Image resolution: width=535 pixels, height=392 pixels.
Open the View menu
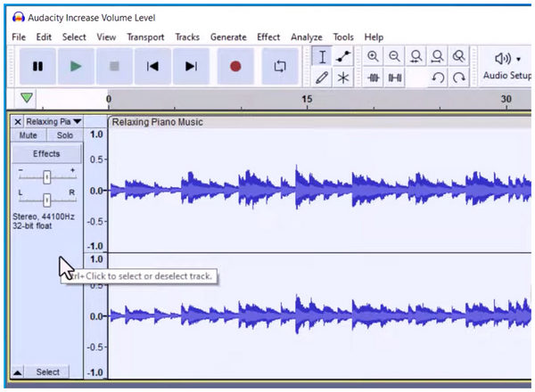106,37
